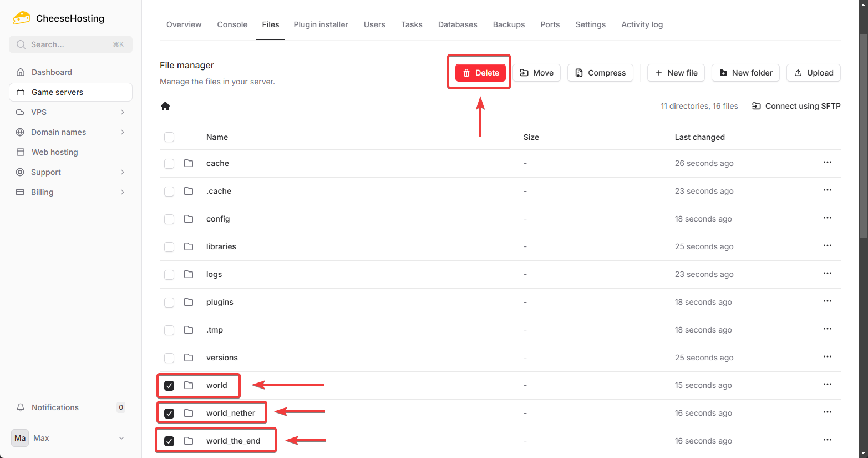Click the home directory icon
868x458 pixels.
pos(165,106)
